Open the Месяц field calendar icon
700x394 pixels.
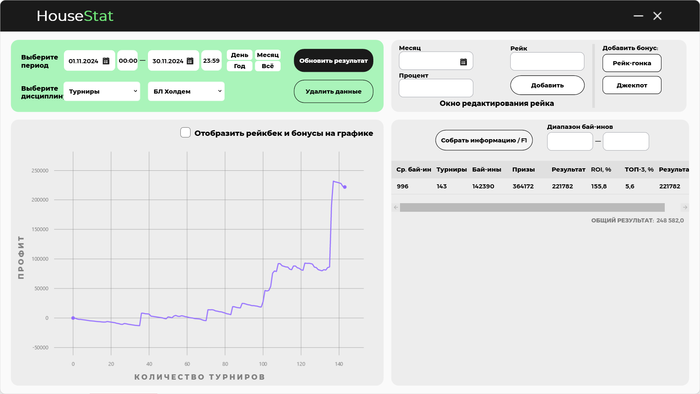coord(463,62)
